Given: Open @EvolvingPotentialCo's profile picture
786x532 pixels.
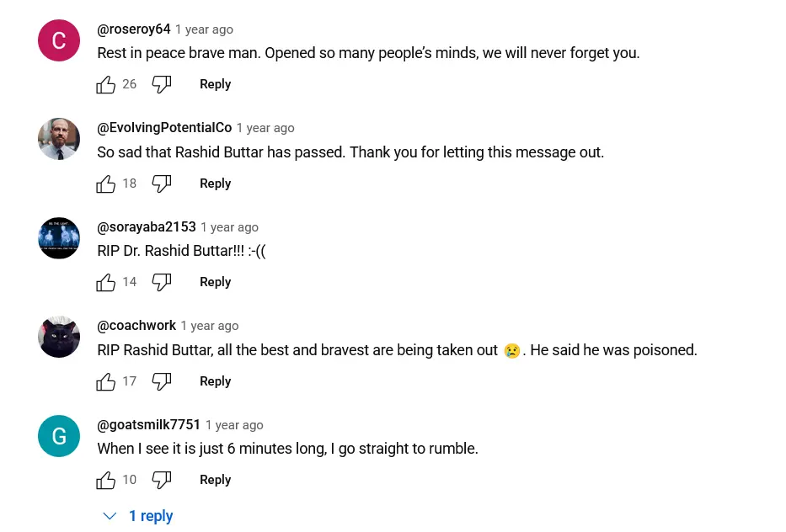Looking at the screenshot, I should [x=59, y=139].
